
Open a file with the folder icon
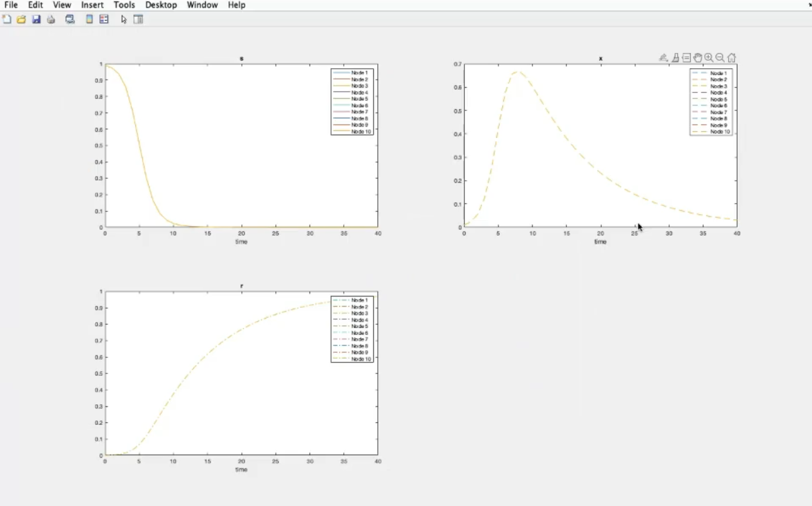[x=21, y=19]
